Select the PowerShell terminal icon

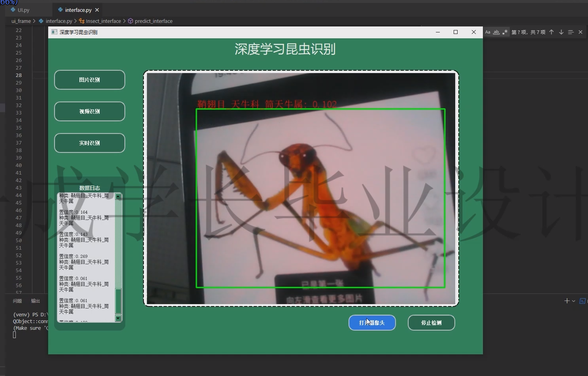583,301
